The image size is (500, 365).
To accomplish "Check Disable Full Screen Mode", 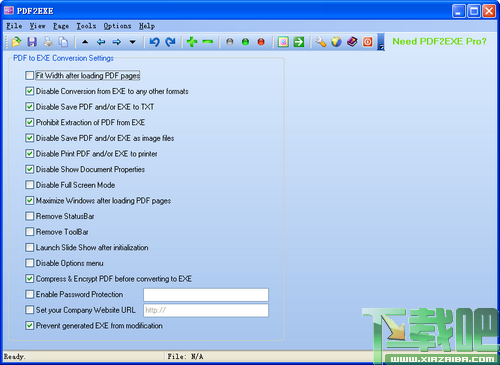I will [30, 185].
